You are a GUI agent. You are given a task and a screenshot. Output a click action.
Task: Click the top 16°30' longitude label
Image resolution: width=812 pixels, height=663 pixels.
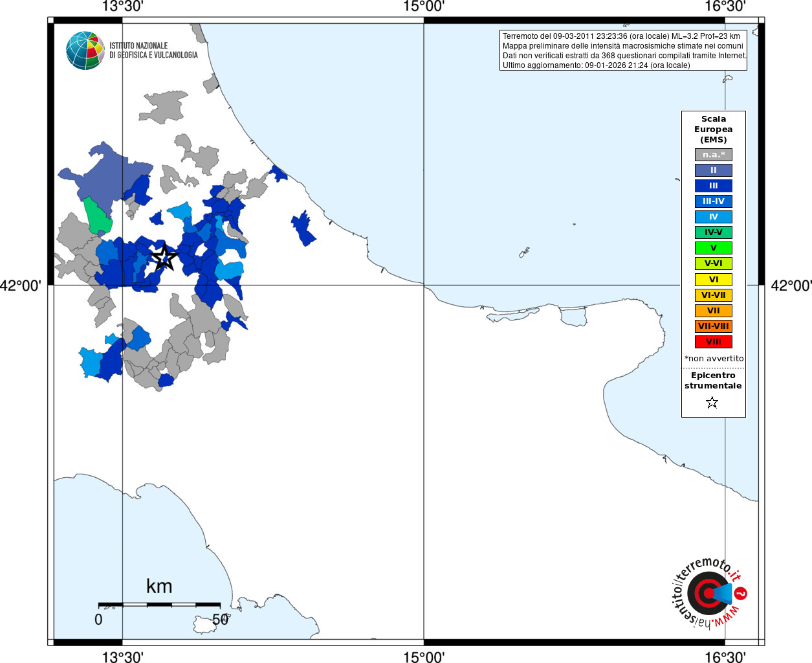(x=725, y=7)
